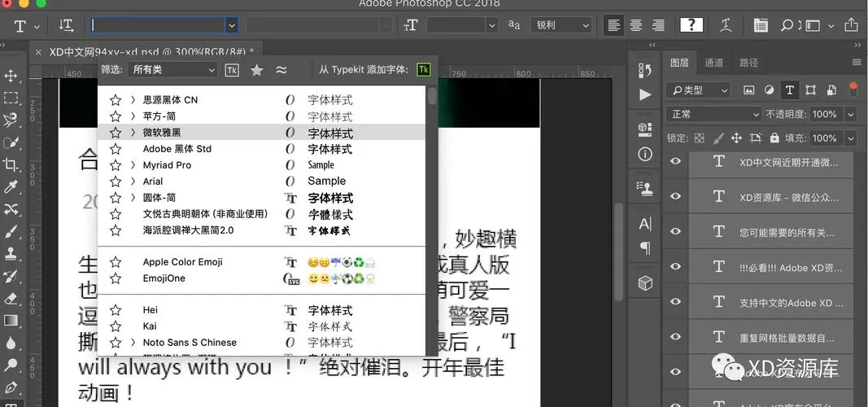Filter layers by type layers T icon

789,90
